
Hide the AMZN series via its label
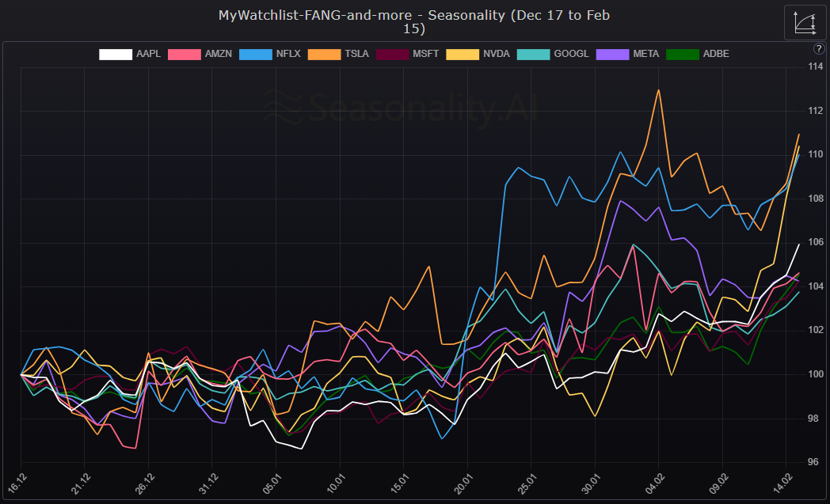tap(218, 54)
